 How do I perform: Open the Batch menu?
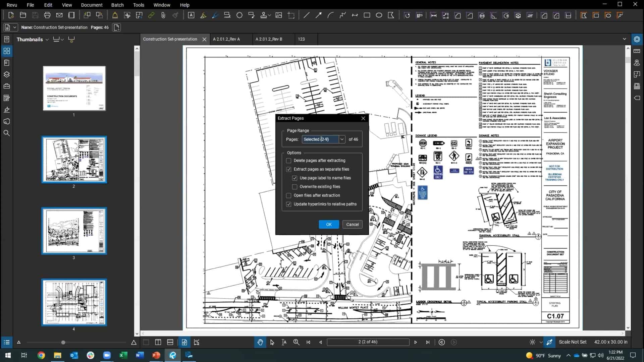coord(117,5)
